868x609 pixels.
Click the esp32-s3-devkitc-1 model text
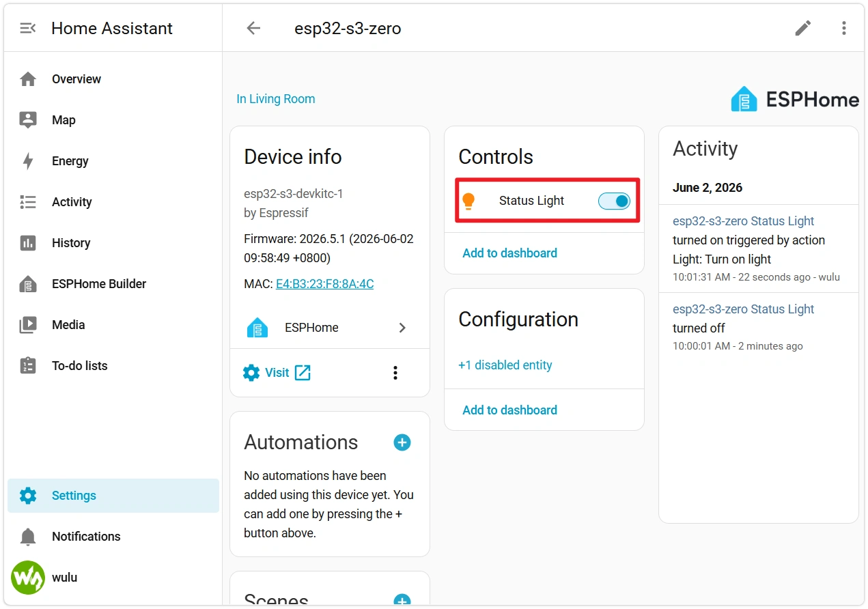(294, 194)
